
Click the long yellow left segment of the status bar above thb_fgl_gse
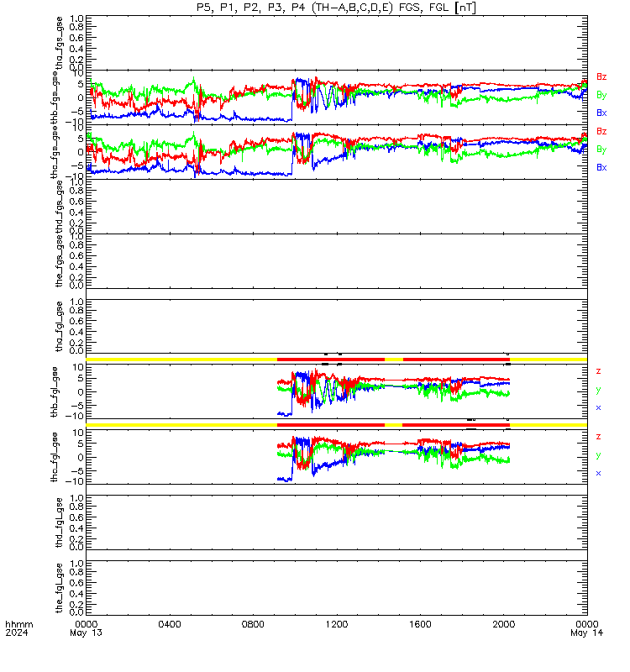[181, 360]
